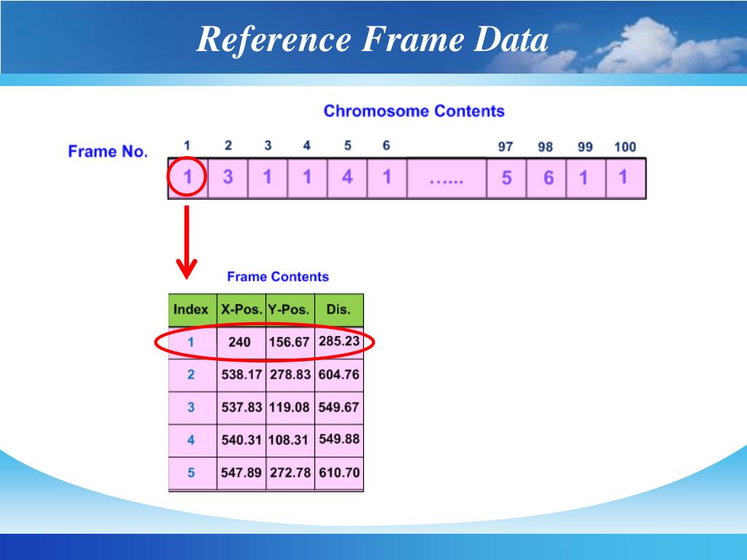The image size is (747, 560).
Task: Select the Y-Pos. value 108.31
Action: pyautogui.click(x=288, y=440)
